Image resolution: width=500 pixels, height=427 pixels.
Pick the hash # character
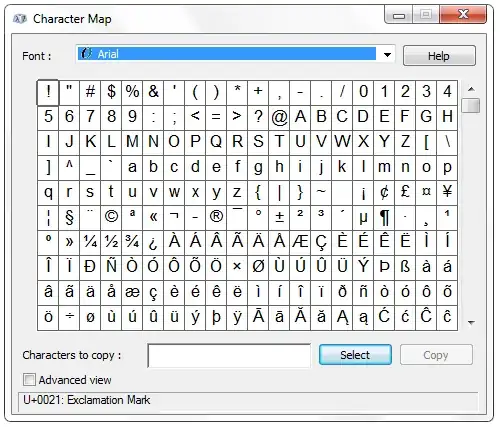point(90,92)
